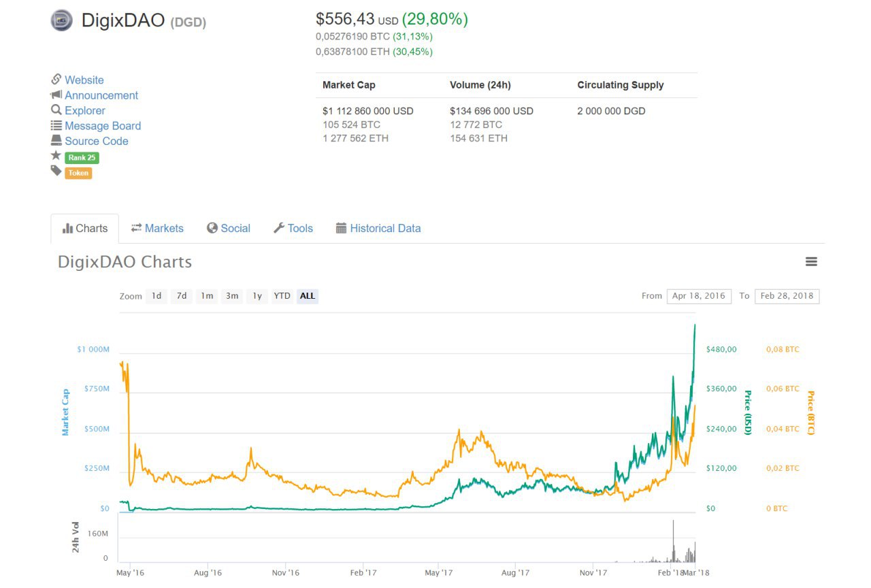
Task: Open the Explorer link
Action: pyautogui.click(x=85, y=110)
